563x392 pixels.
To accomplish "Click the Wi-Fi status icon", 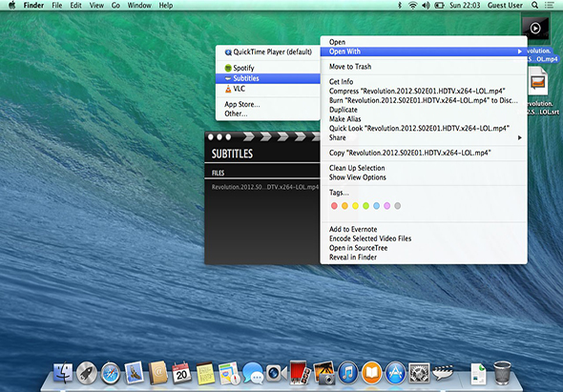I will [413, 5].
